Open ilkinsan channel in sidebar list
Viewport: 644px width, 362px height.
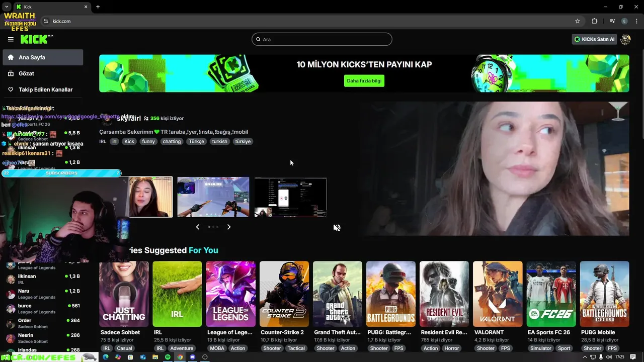click(x=43, y=279)
